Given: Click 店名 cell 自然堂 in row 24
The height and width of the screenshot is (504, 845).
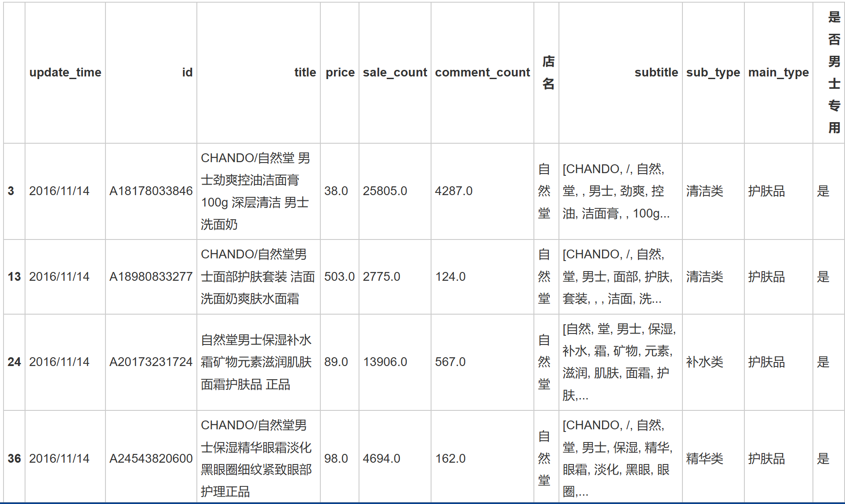Looking at the screenshot, I should 546,362.
